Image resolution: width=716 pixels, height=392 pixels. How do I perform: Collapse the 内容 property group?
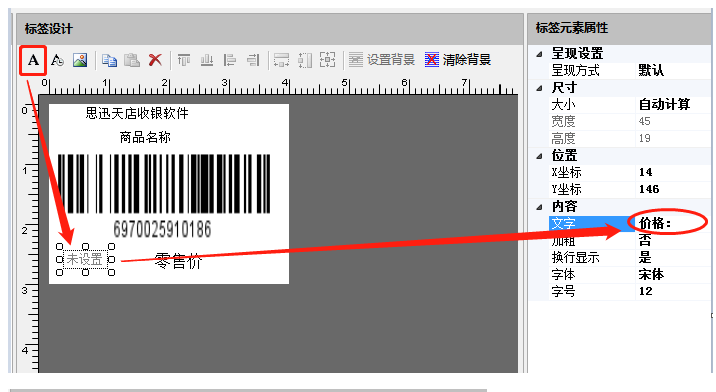coord(539,207)
